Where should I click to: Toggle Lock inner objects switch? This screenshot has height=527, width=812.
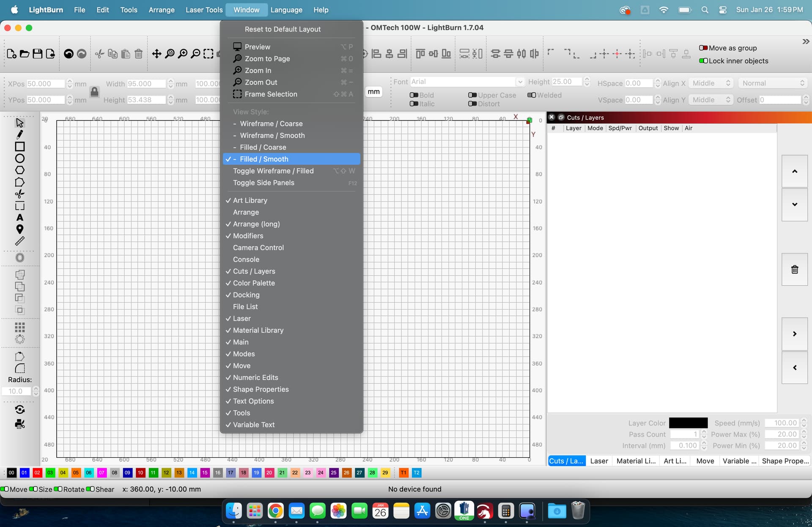703,61
